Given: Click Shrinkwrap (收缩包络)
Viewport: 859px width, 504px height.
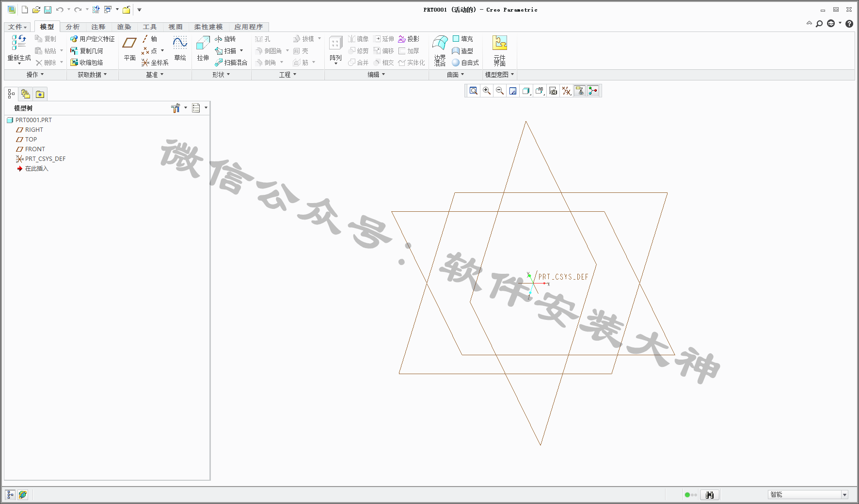Looking at the screenshot, I should [87, 63].
